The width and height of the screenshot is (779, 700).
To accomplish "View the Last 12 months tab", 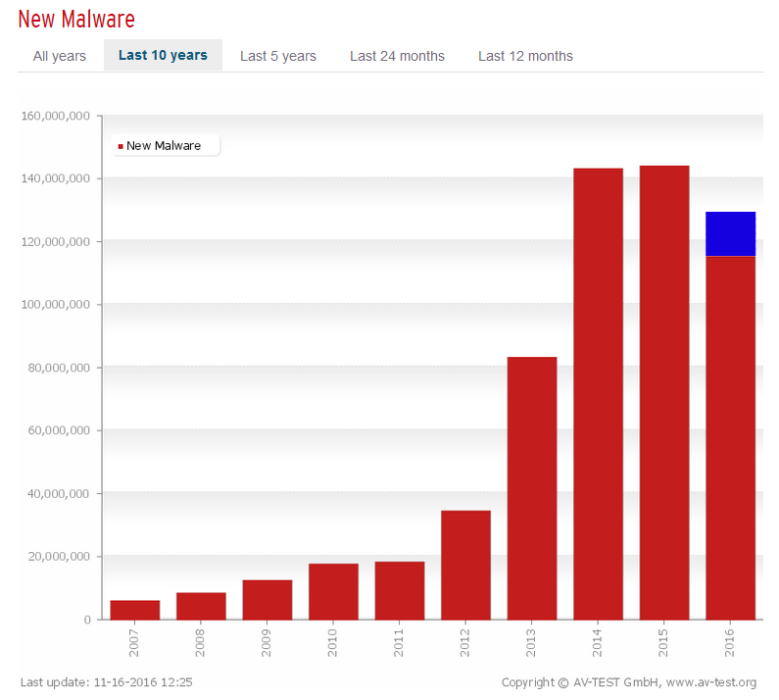I will 525,56.
